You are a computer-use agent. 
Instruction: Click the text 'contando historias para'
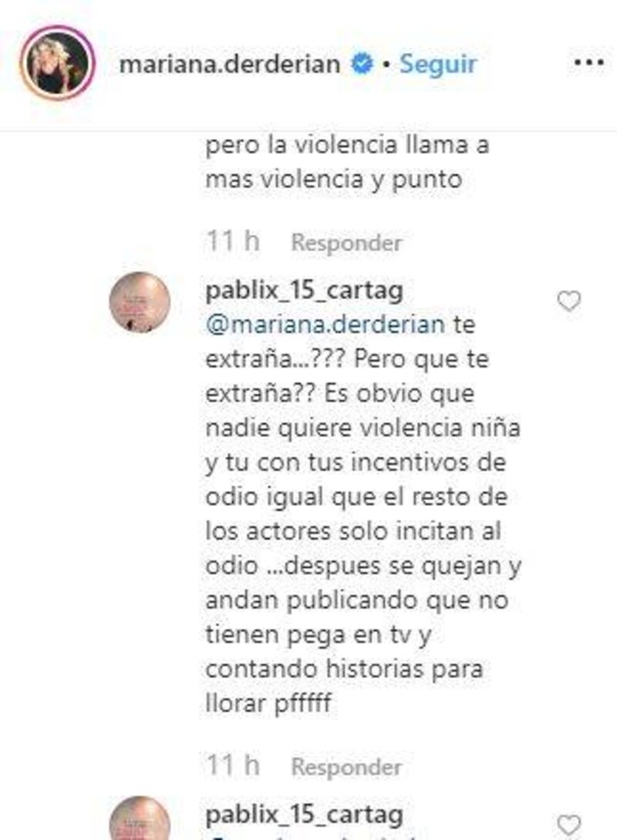click(344, 669)
